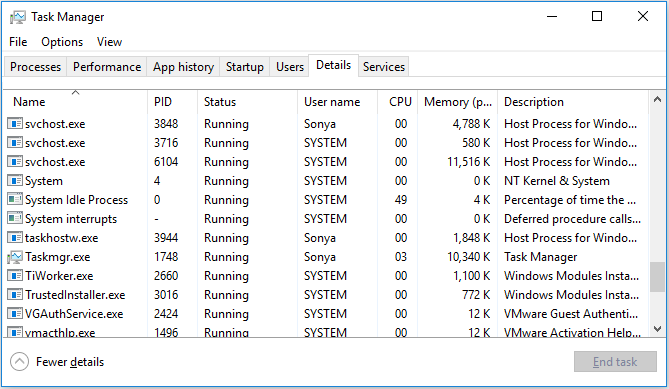The width and height of the screenshot is (669, 389).
Task: Click the taskhostw.exe process icon
Action: coord(15,238)
